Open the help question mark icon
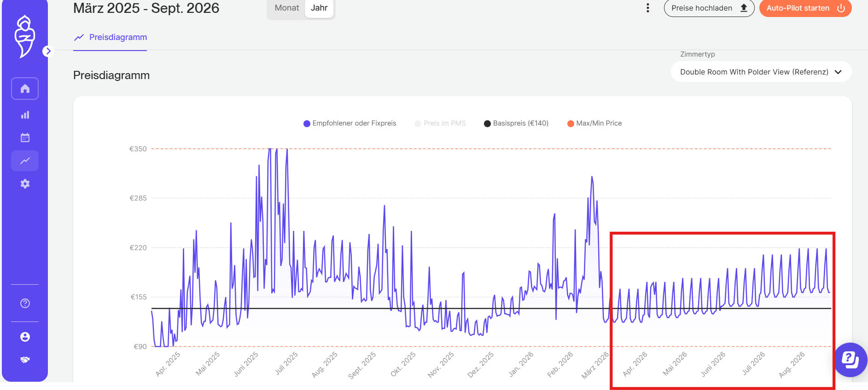The image size is (868, 390). (x=25, y=303)
